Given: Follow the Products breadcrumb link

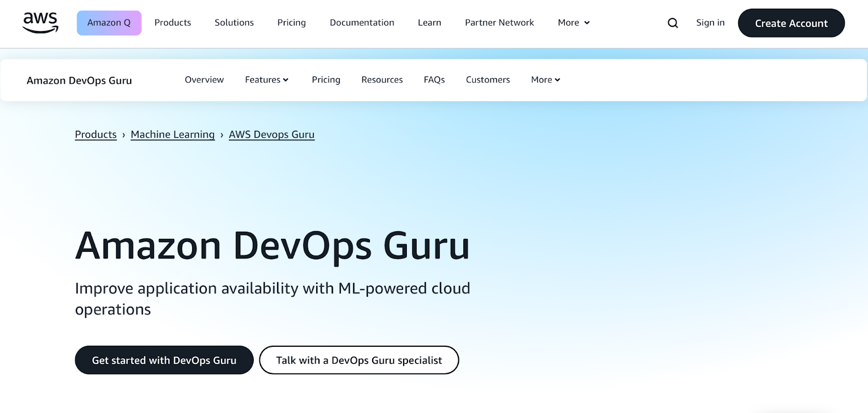Looking at the screenshot, I should (x=95, y=135).
